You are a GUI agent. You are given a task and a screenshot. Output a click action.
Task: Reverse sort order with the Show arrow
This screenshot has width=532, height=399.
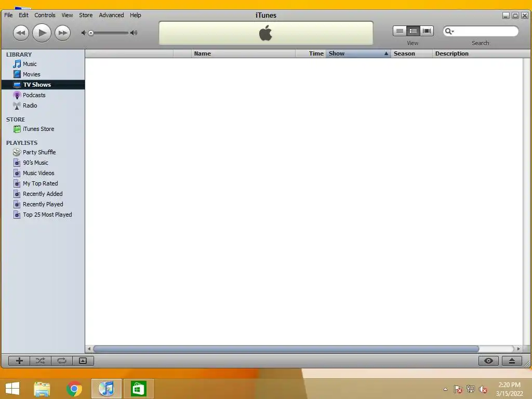(x=386, y=54)
